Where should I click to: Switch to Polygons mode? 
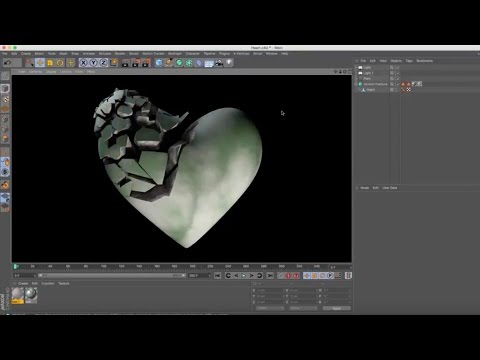(x=5, y=139)
